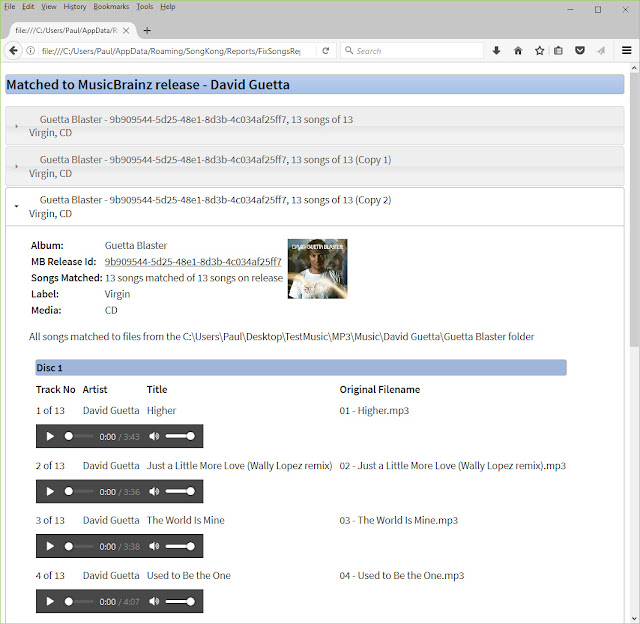Save page to Pocket icon
Screen dimensions: 640x624
click(580, 51)
